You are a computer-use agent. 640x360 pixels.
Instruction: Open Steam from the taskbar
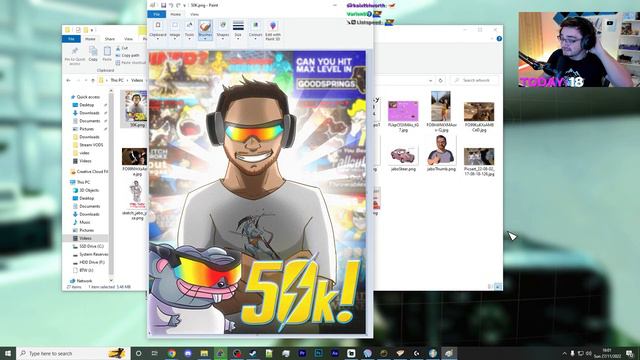point(253,353)
